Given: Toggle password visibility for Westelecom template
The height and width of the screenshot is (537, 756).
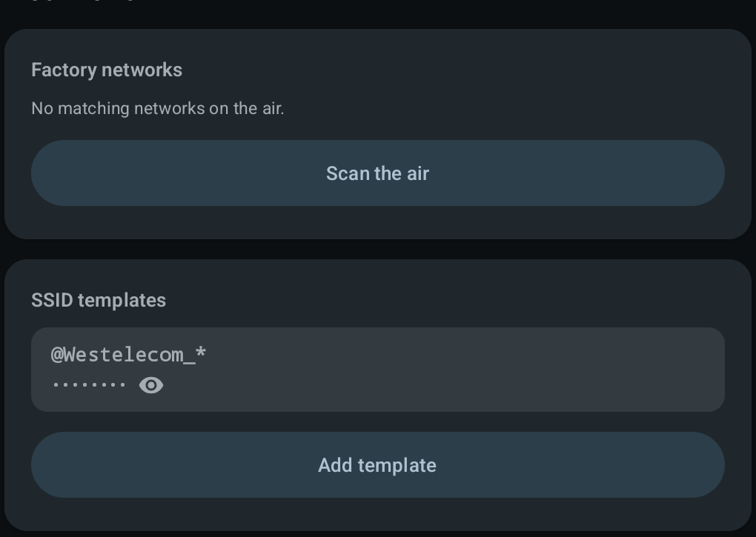Looking at the screenshot, I should (151, 385).
